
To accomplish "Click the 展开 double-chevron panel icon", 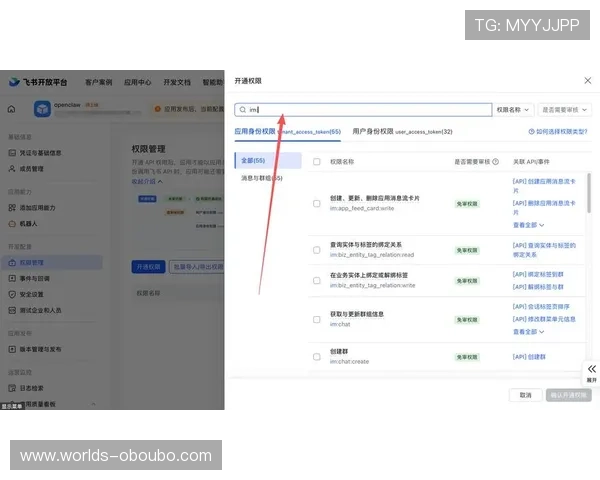I will click(x=592, y=369).
